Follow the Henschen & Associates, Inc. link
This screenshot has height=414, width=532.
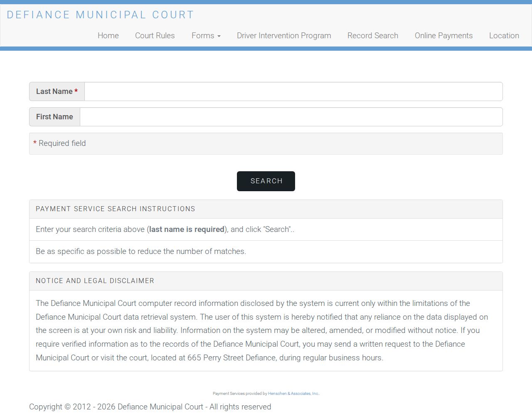pyautogui.click(x=293, y=394)
